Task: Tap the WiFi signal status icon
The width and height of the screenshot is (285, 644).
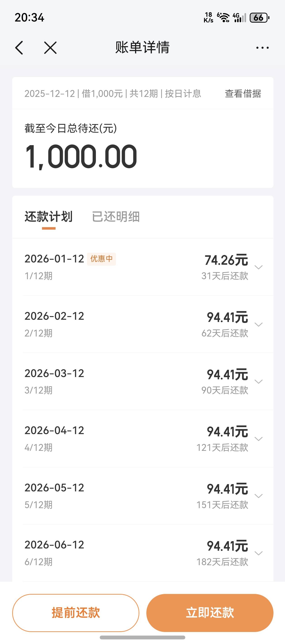Action: 223,18
